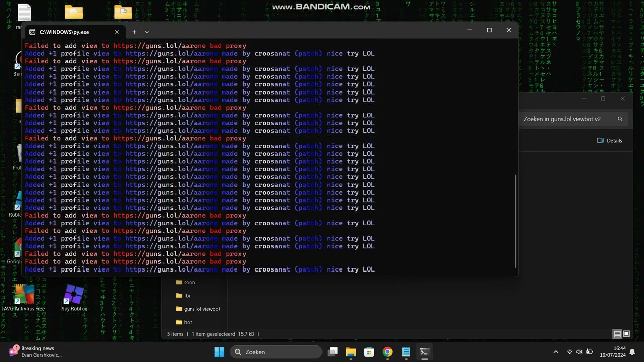Close the terminal window
Screen dimensions: 644x362
coord(509,30)
